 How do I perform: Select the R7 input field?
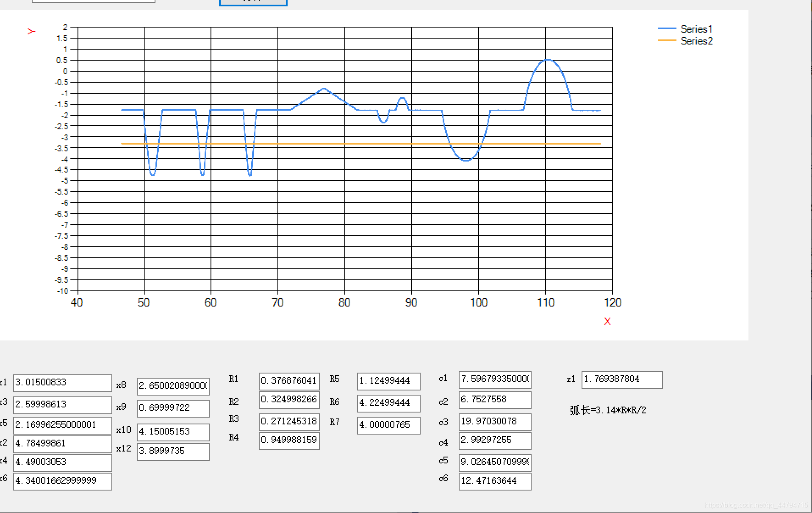tap(389, 425)
